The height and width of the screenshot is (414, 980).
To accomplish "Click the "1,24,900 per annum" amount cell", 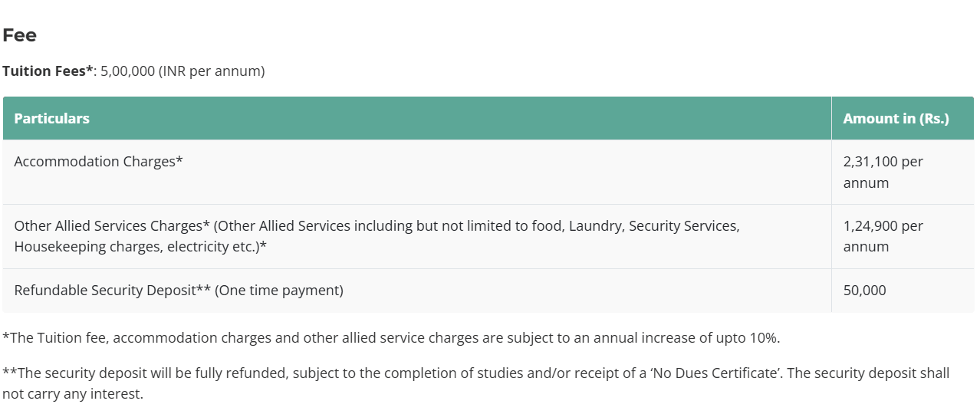I will tap(883, 236).
